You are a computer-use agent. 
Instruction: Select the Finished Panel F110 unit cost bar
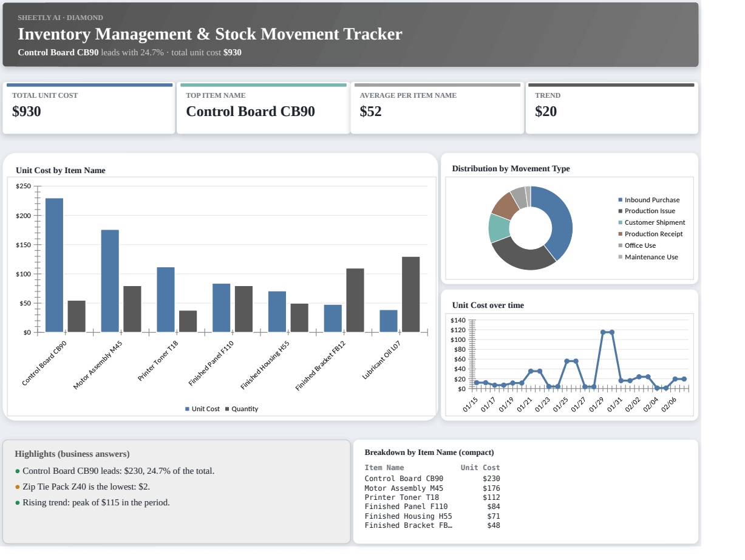pyautogui.click(x=222, y=308)
